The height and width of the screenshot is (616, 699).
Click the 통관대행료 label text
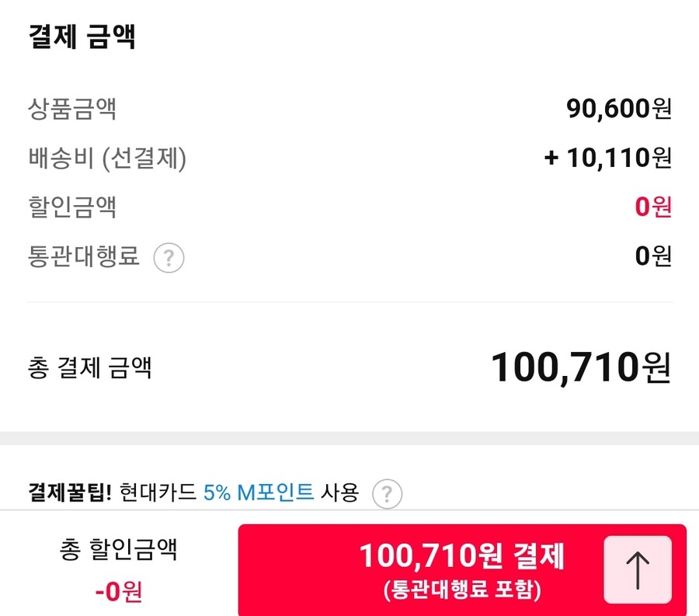84,256
